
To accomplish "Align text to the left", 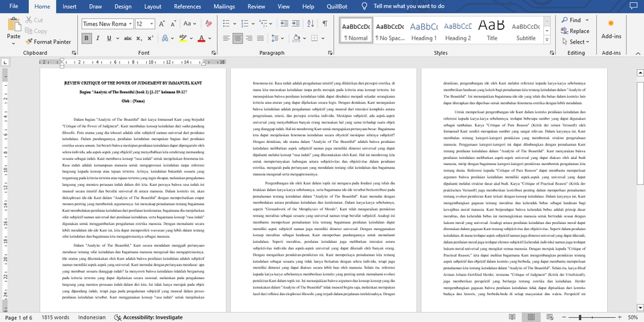I will click(x=226, y=38).
